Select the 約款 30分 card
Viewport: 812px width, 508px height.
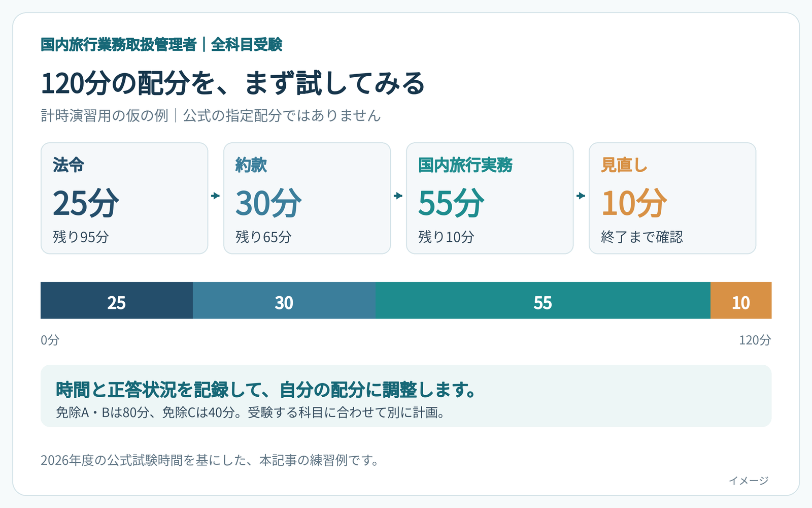coord(307,198)
